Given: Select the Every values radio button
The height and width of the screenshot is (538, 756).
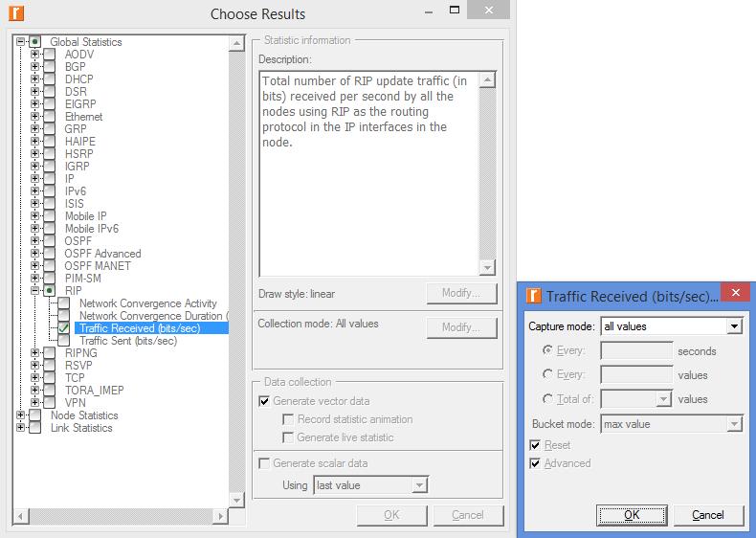Looking at the screenshot, I should tap(547, 374).
